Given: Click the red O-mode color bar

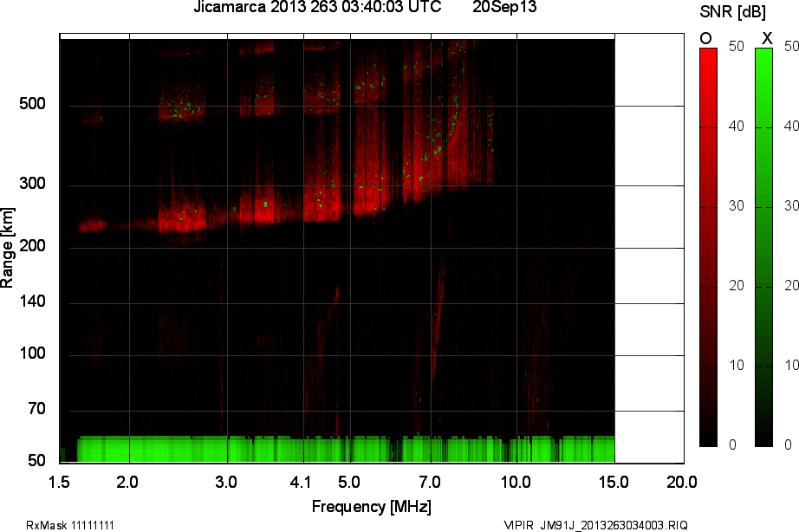Looking at the screenshot, I should pos(708,248).
